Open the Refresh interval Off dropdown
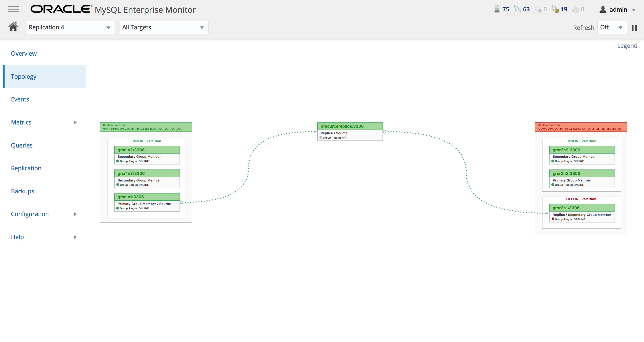The width and height of the screenshot is (644, 342). [612, 27]
